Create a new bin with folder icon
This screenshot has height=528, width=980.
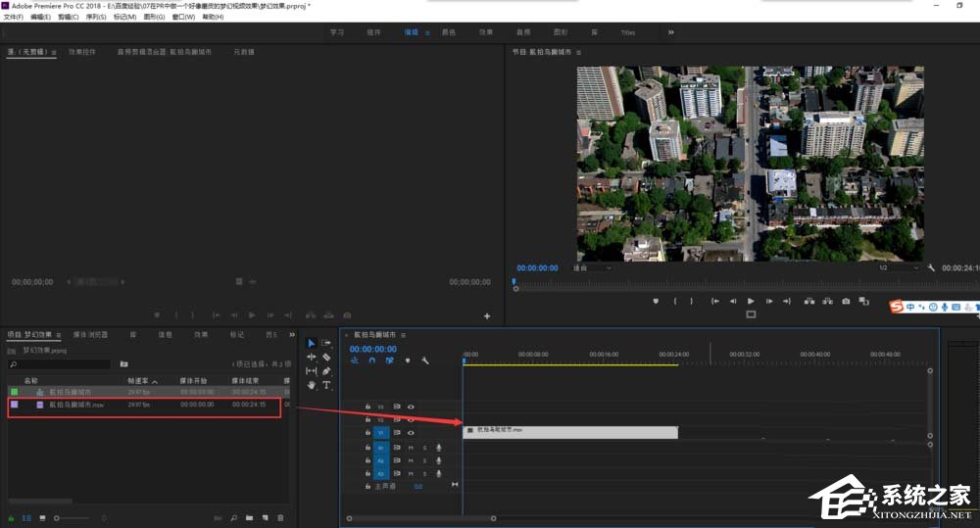click(250, 517)
